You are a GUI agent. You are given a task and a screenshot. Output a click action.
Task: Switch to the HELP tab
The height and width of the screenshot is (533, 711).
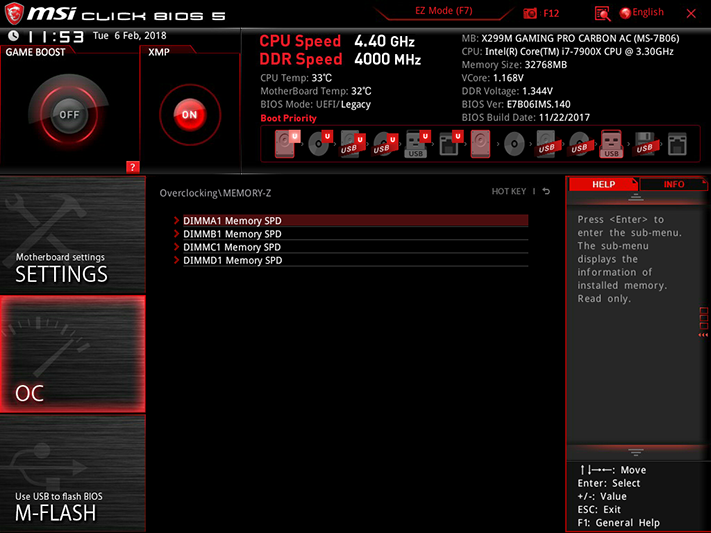click(603, 184)
